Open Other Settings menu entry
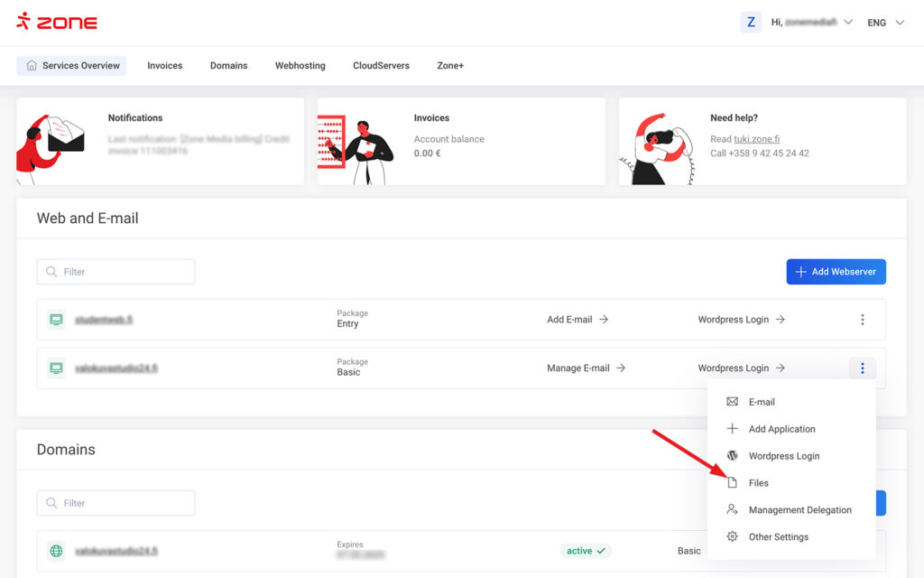The width and height of the screenshot is (924, 578). pos(778,537)
